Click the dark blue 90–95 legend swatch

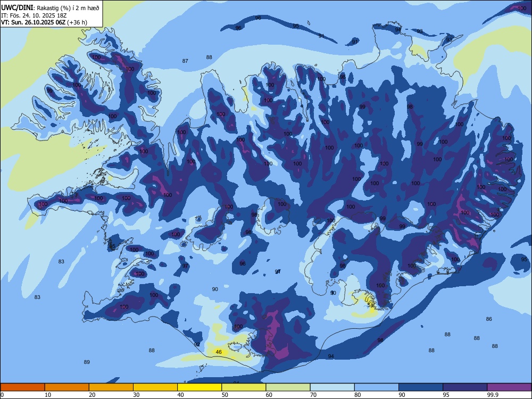[421, 387]
